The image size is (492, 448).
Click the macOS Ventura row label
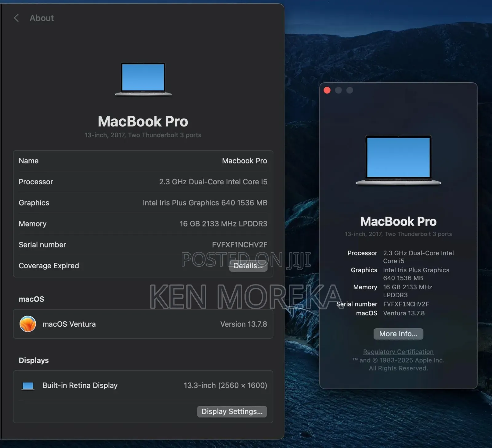tap(69, 324)
